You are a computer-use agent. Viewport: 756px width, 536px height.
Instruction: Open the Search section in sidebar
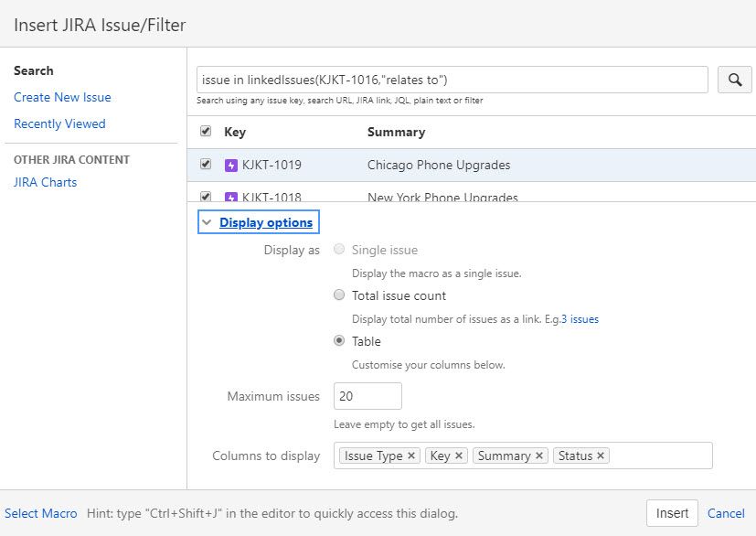[33, 70]
